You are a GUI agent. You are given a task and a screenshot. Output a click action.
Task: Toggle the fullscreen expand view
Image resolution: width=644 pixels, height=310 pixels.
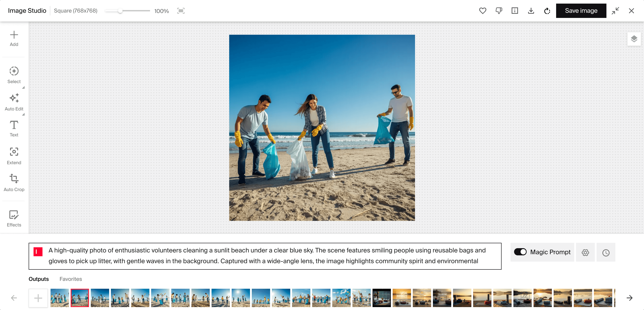pyautogui.click(x=615, y=11)
